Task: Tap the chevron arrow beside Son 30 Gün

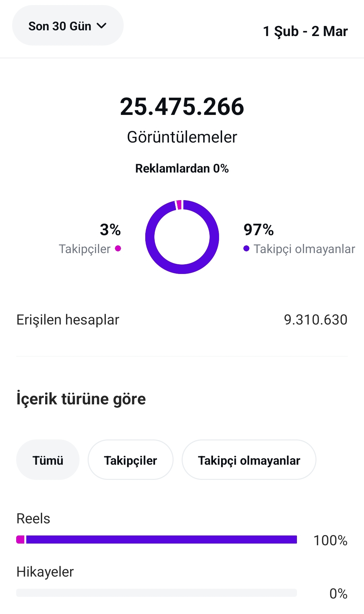Action: [x=101, y=26]
